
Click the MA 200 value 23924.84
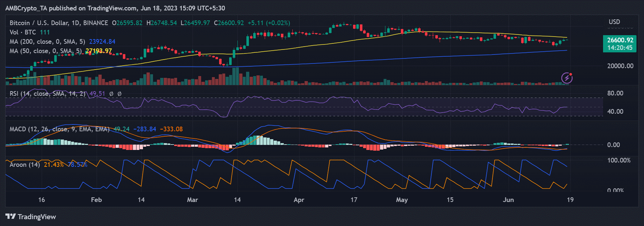tap(102, 42)
